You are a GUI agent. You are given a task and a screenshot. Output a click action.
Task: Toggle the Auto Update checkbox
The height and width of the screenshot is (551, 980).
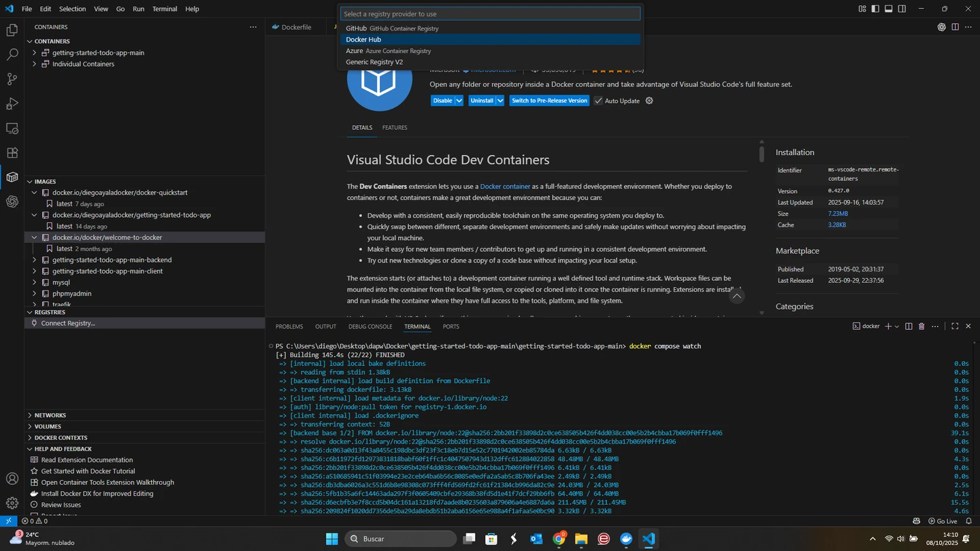(x=598, y=101)
